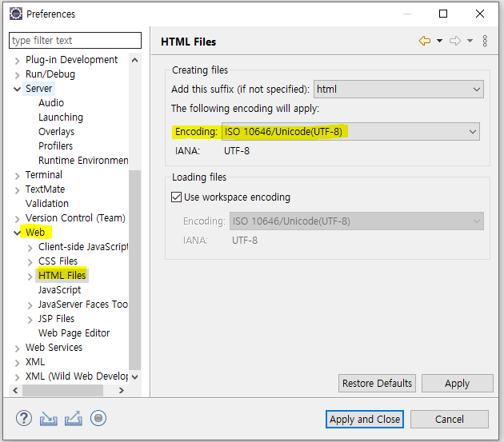Screen dimensions: 504x442
Task: Click the back navigation arrow icon
Action: (425, 41)
